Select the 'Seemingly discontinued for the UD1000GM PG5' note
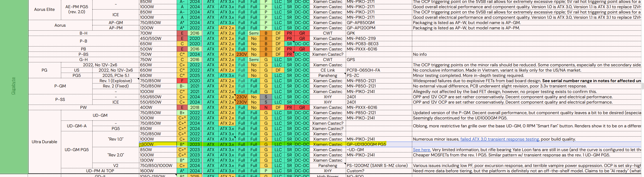This screenshot has height=177, width=644. point(526,118)
